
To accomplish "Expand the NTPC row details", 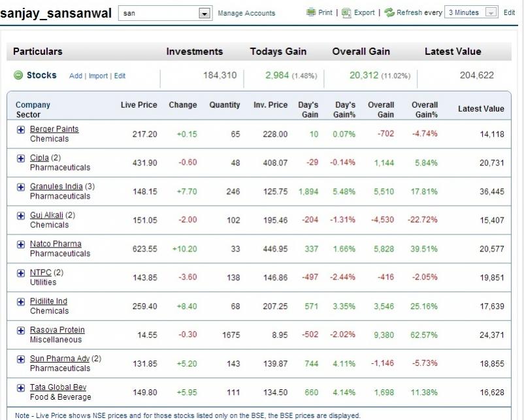I will (21, 273).
